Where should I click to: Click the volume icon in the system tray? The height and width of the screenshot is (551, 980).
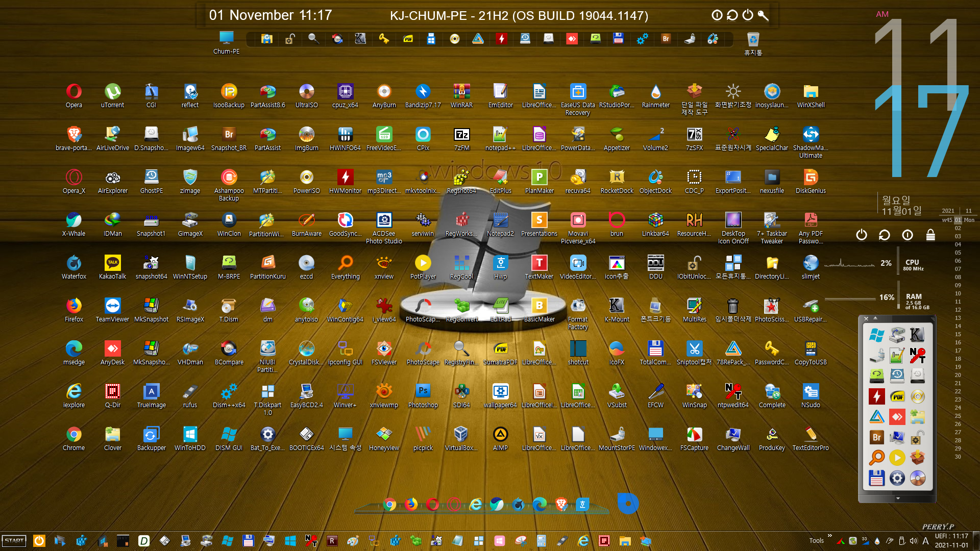click(914, 541)
